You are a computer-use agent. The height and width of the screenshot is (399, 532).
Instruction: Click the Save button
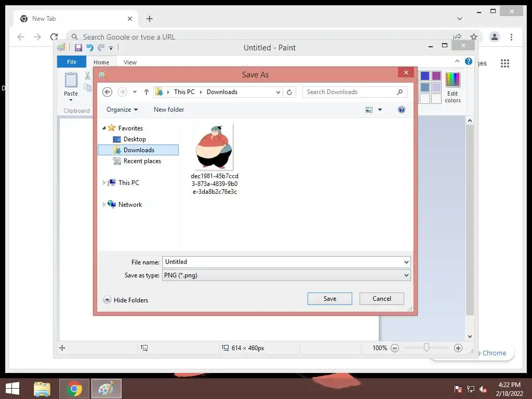tap(330, 299)
